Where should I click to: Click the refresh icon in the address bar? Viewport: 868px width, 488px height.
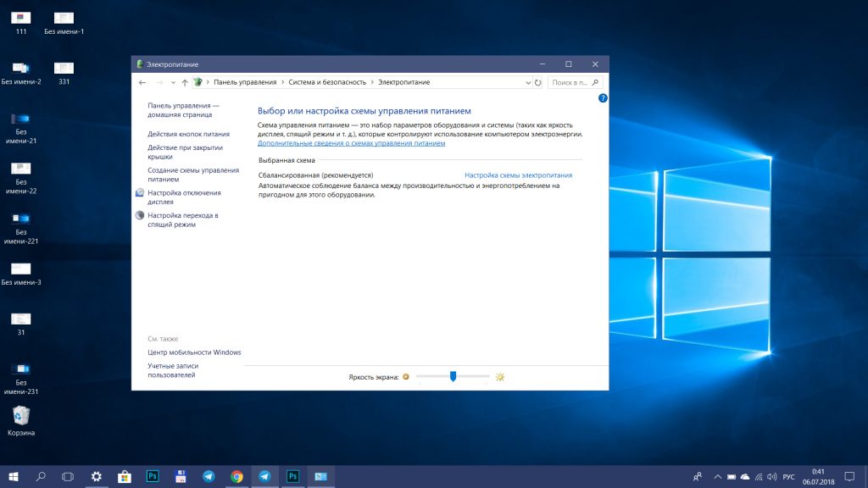(537, 82)
